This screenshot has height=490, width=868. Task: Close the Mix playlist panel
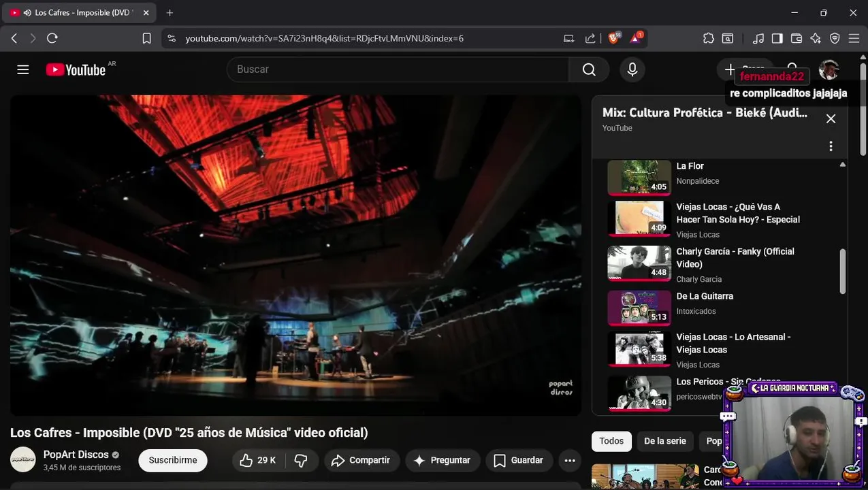[x=831, y=118]
